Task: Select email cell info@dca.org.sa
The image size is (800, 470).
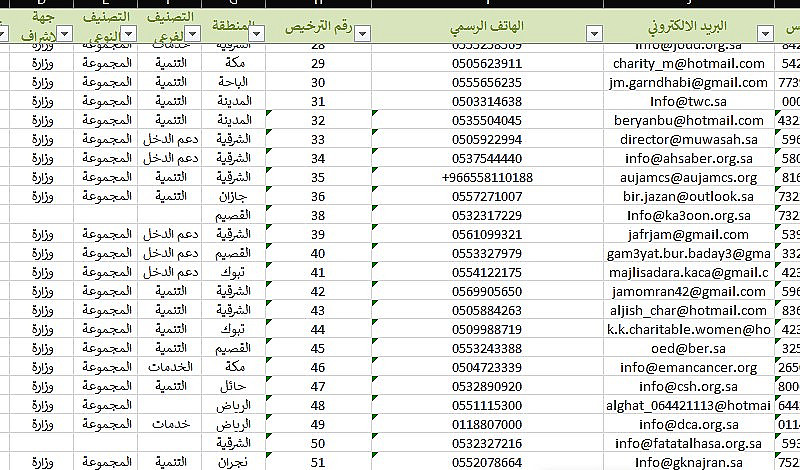Action: (689, 424)
